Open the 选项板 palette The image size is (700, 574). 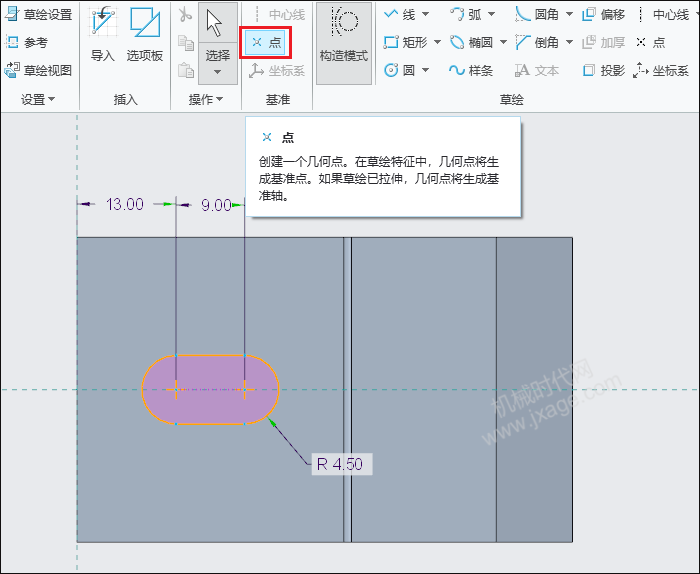[145, 34]
